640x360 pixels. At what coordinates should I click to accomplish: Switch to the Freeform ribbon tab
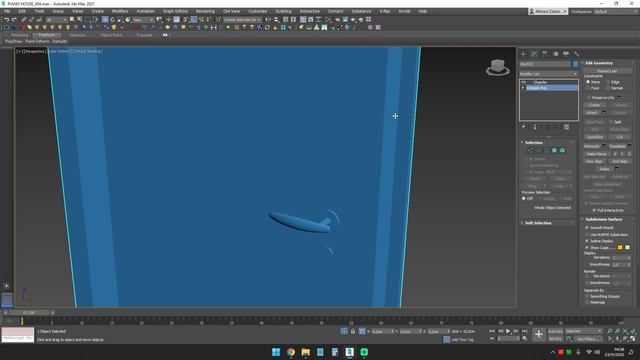point(47,35)
